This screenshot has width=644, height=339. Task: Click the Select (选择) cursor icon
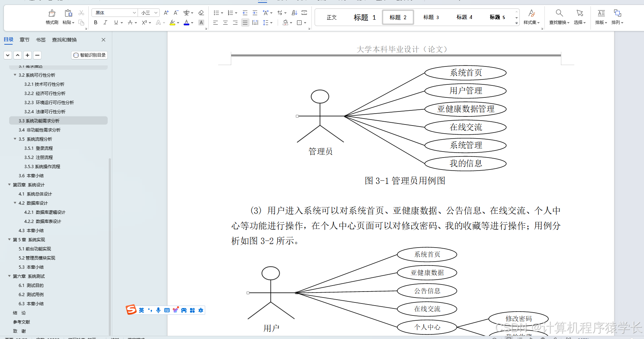coord(580,13)
